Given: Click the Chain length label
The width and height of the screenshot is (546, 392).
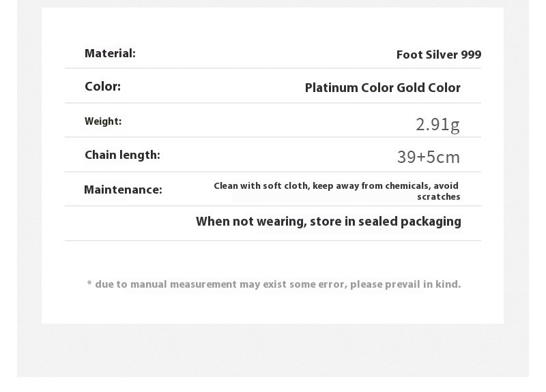Looking at the screenshot, I should 122,155.
